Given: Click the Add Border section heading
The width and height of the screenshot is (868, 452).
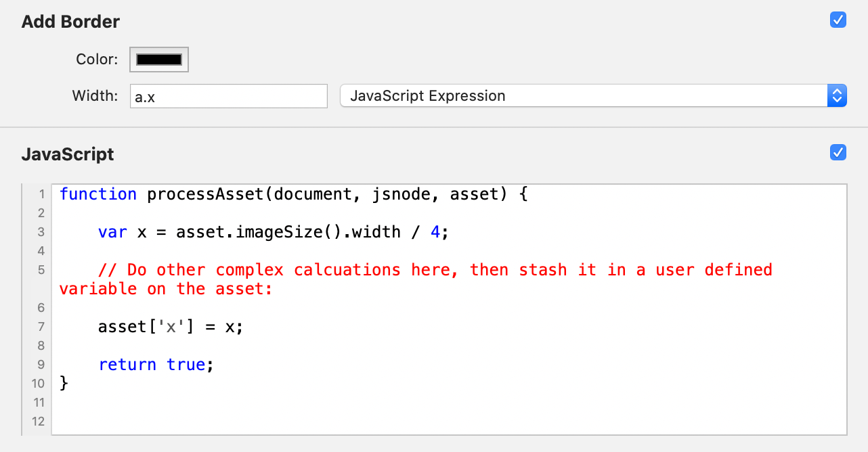Looking at the screenshot, I should click(70, 22).
